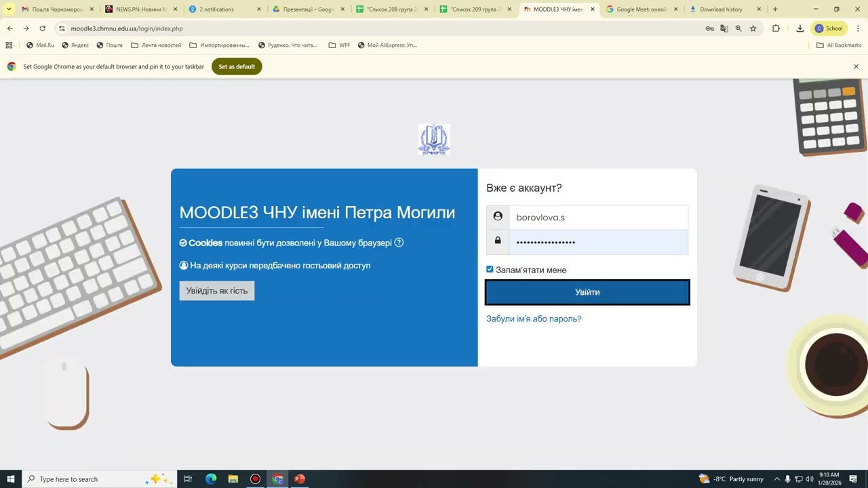The width and height of the screenshot is (868, 488).
Task: Click the browser Forward arrow
Action: pyautogui.click(x=26, y=28)
